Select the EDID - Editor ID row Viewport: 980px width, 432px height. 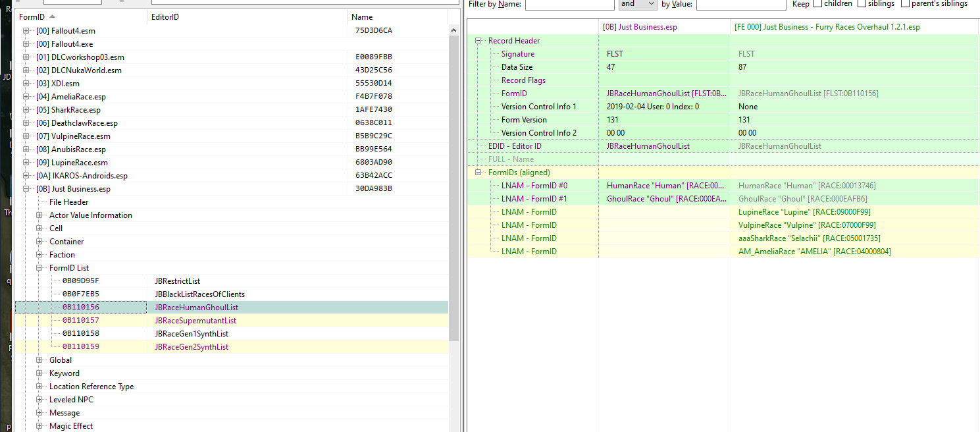coord(515,146)
